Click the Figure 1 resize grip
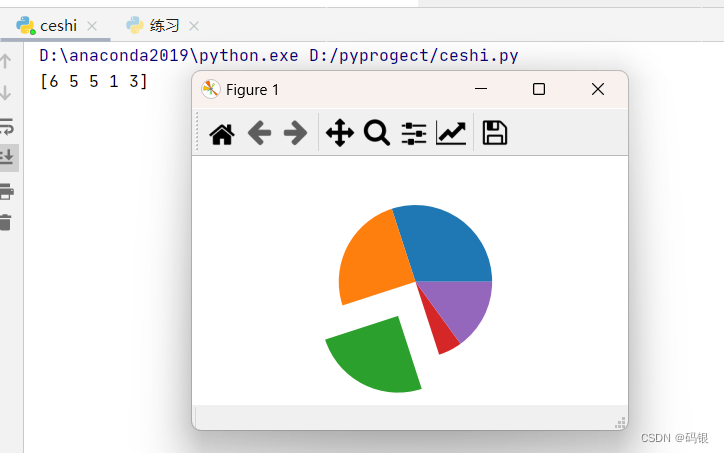The width and height of the screenshot is (724, 453). click(x=620, y=423)
